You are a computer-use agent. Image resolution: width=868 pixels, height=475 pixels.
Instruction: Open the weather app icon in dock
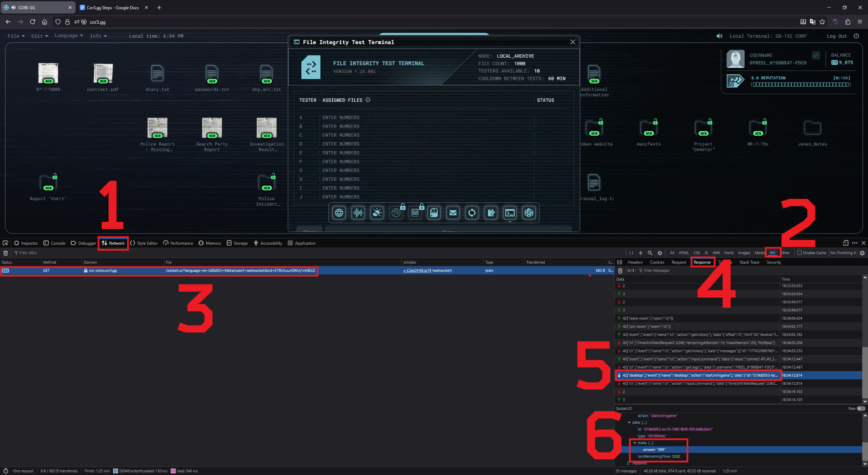click(377, 213)
